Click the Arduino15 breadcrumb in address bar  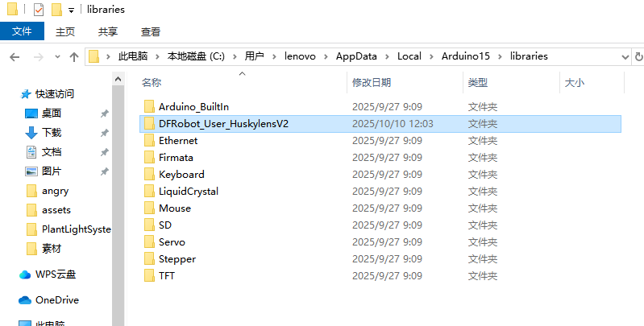[466, 56]
